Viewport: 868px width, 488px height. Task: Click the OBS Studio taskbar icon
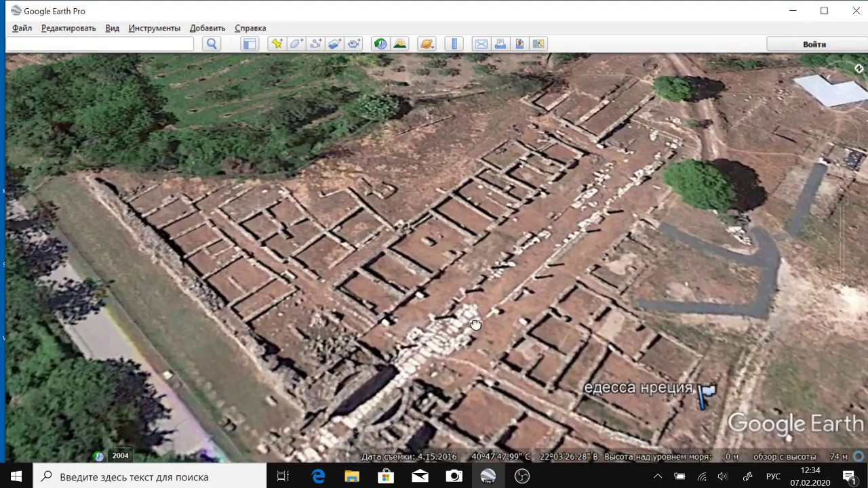tap(521, 476)
